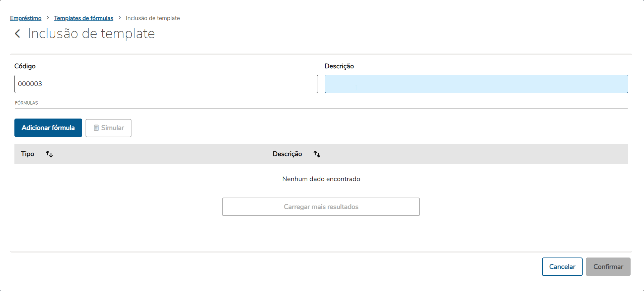The height and width of the screenshot is (291, 644).
Task: Sort the table by Tipo arrows icon
Action: (x=49, y=154)
